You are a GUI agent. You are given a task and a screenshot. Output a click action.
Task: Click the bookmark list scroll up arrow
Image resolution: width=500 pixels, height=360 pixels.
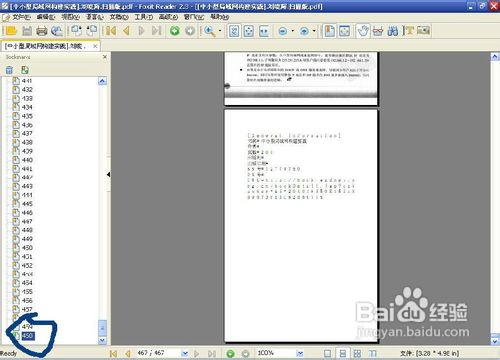[103, 81]
